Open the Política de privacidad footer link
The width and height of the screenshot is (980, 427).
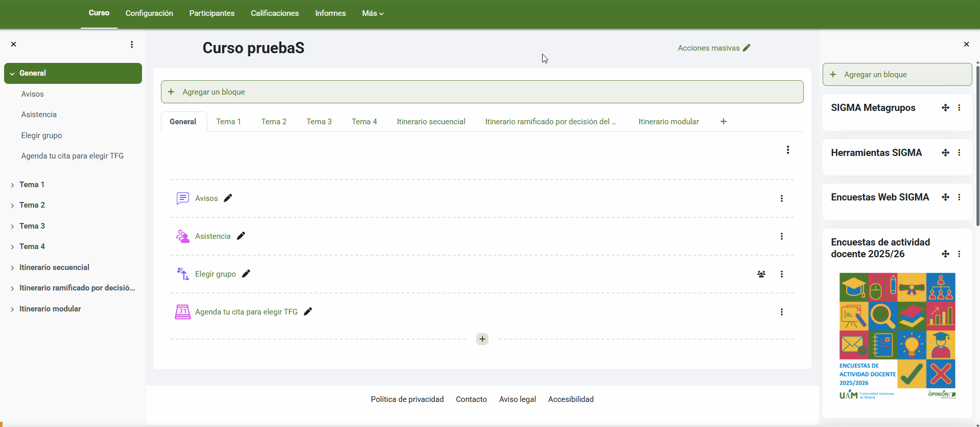(x=407, y=399)
